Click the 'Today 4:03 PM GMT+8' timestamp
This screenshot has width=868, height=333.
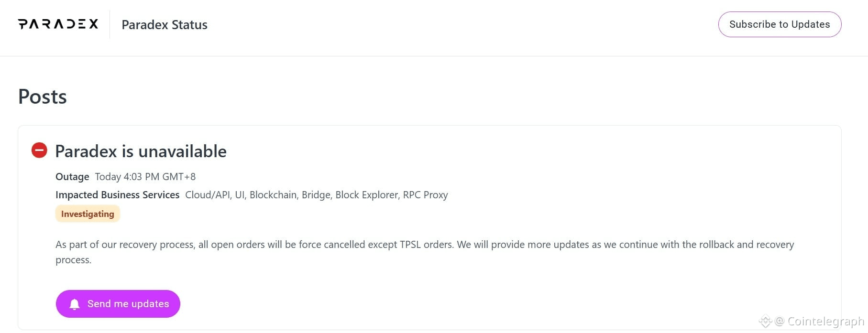click(x=145, y=177)
